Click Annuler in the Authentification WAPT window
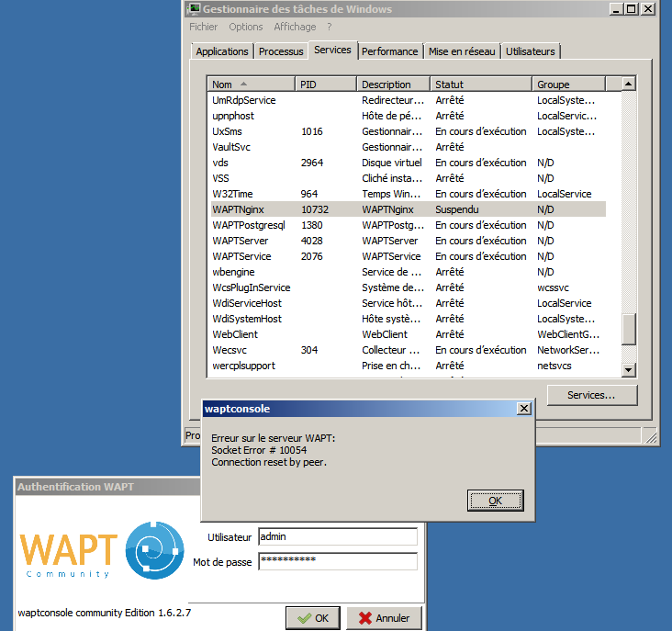Viewport: 672px width, 631px height. (x=384, y=618)
